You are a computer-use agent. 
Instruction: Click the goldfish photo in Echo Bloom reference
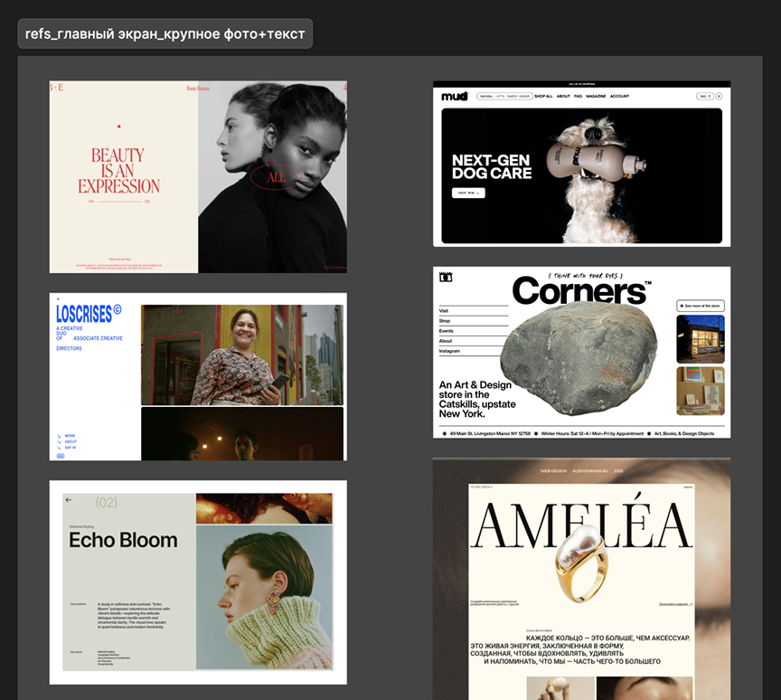click(264, 508)
